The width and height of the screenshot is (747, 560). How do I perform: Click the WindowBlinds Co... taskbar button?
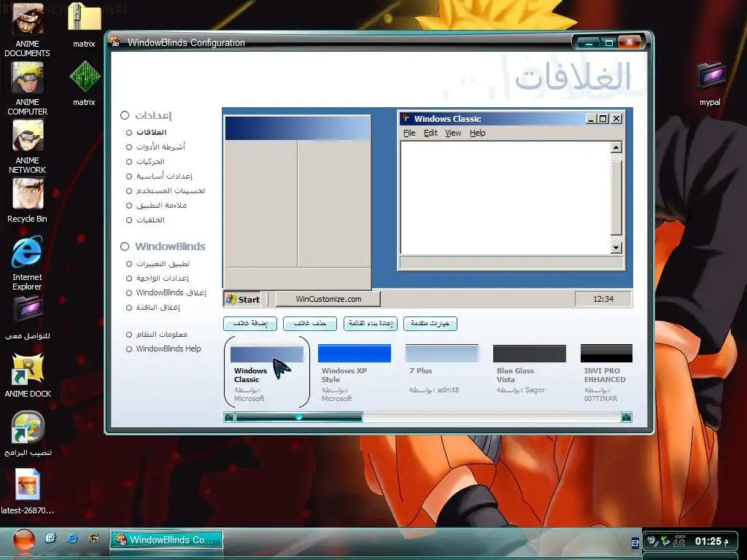[167, 540]
